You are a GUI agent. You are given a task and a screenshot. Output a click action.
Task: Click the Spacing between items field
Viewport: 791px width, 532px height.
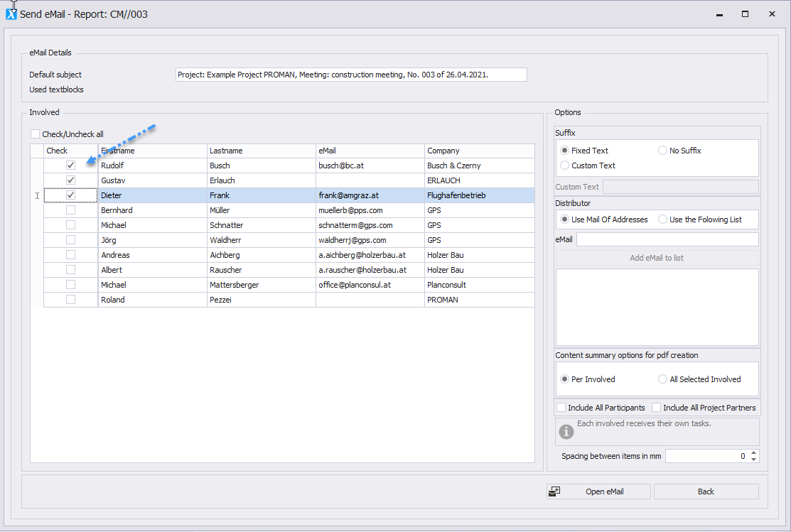706,456
